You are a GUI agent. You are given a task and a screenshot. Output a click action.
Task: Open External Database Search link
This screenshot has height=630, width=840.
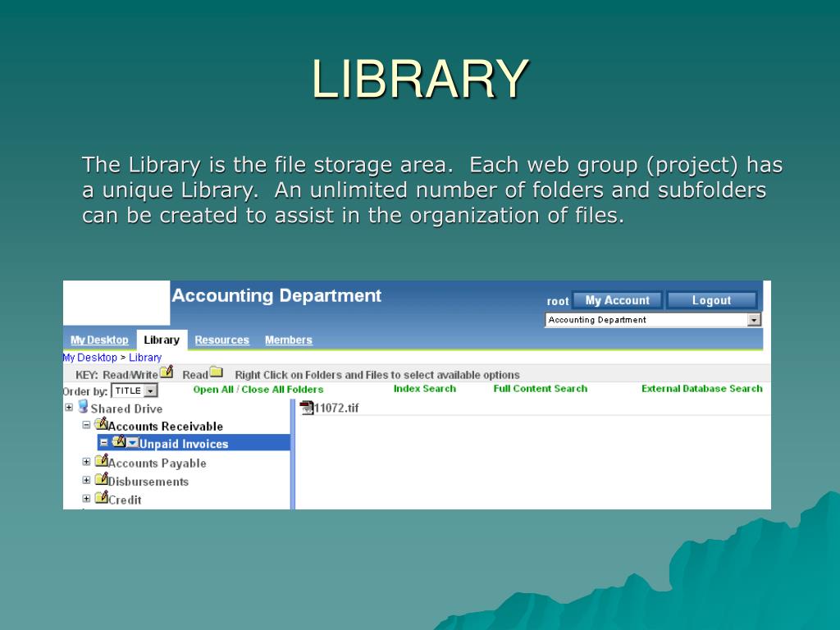tap(702, 389)
